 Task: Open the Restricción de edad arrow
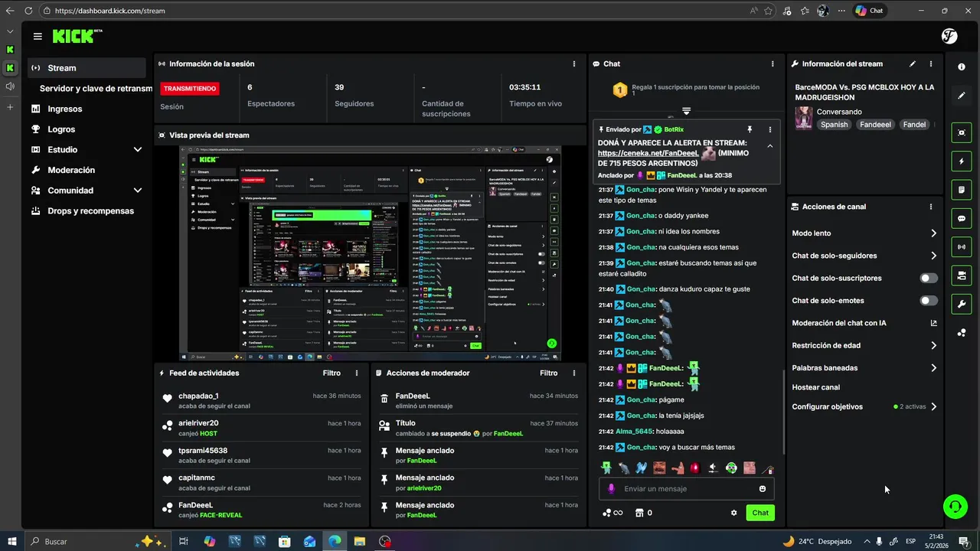point(933,346)
